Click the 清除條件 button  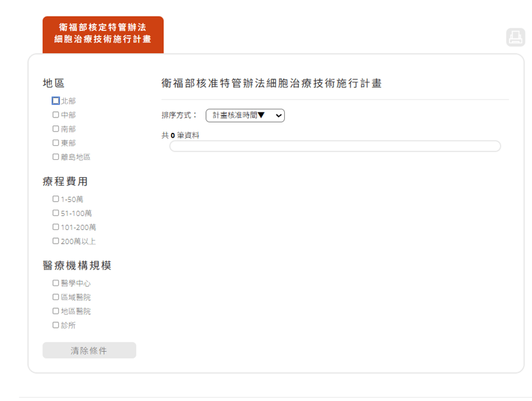tap(89, 350)
